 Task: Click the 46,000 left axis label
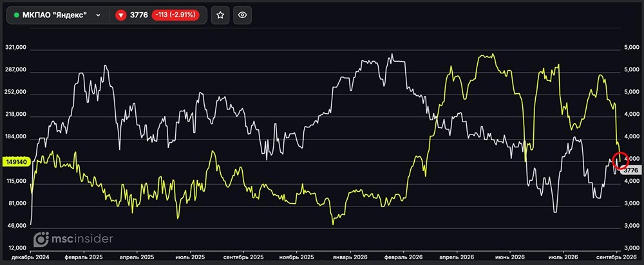(x=17, y=226)
